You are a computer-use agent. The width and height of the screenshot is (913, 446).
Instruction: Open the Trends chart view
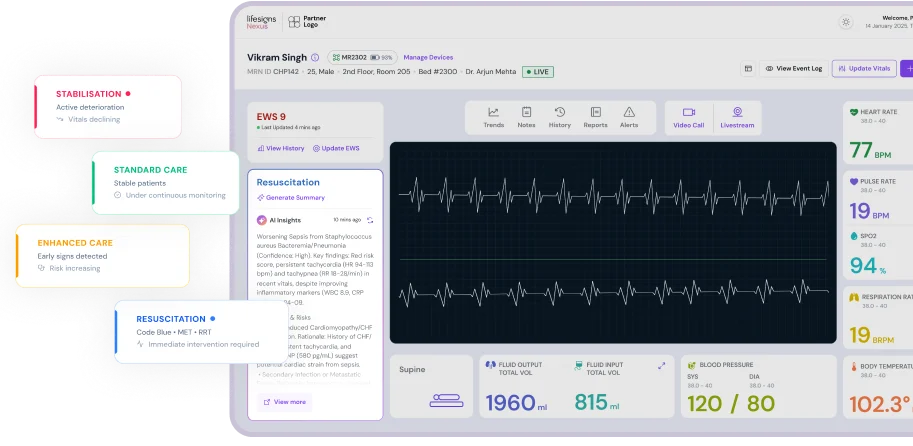[493, 117]
